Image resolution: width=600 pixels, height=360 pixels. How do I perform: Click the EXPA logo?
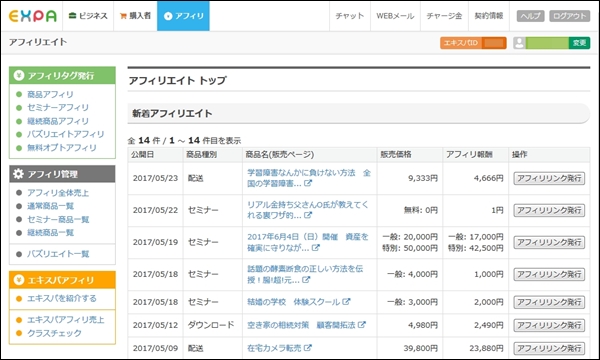[x=33, y=16]
